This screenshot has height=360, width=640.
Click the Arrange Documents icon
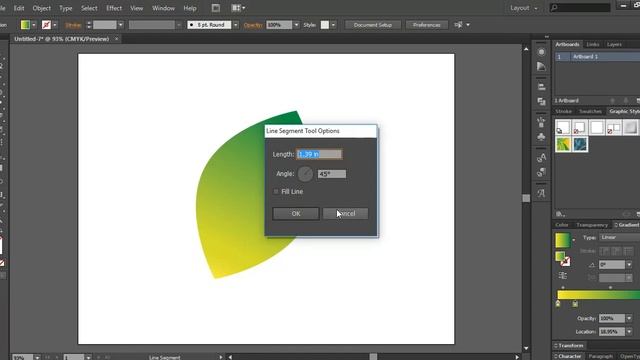238,8
